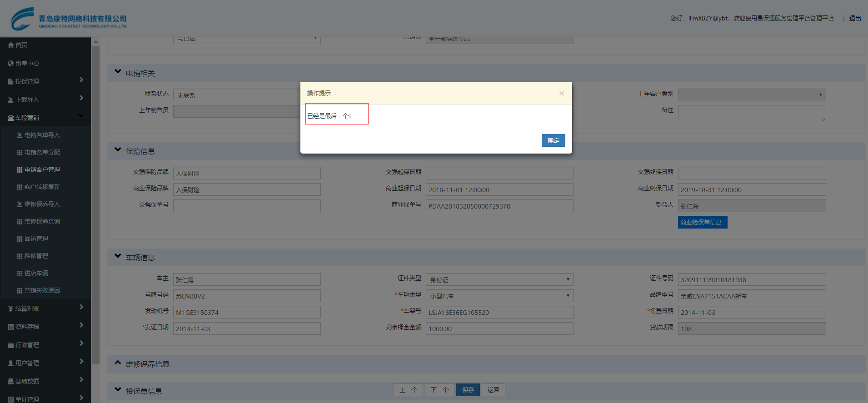
Task: Click the list icon beside 资料存档
Action: [10, 327]
